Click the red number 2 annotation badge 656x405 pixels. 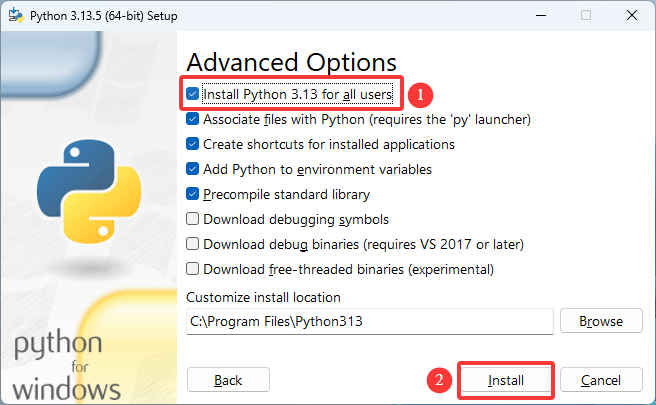(439, 380)
